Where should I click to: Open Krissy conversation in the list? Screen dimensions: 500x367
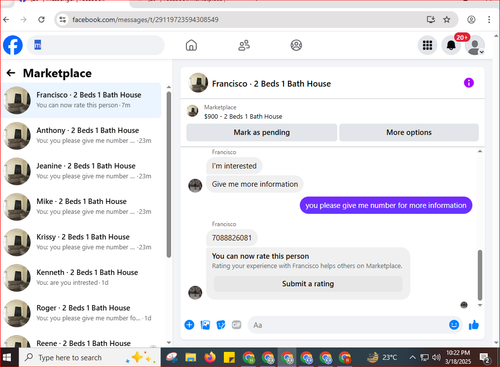pos(82,242)
